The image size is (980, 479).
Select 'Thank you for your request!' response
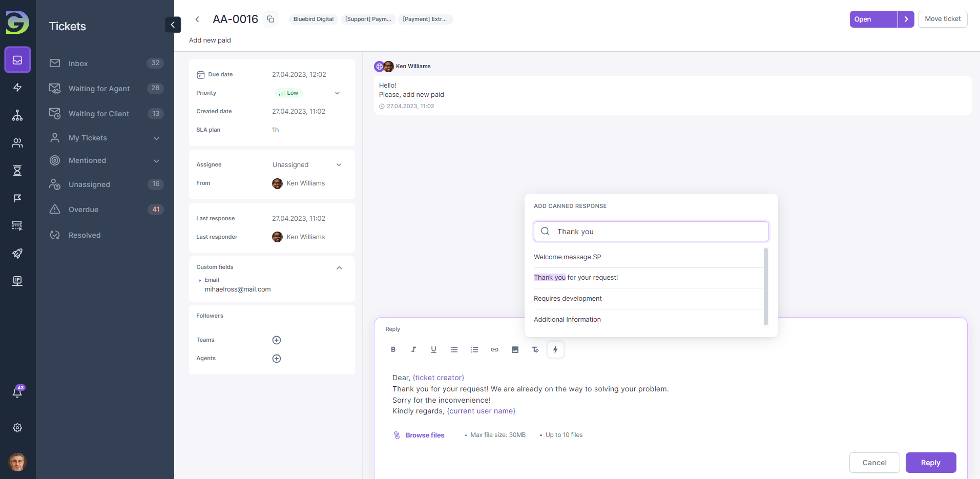click(576, 278)
